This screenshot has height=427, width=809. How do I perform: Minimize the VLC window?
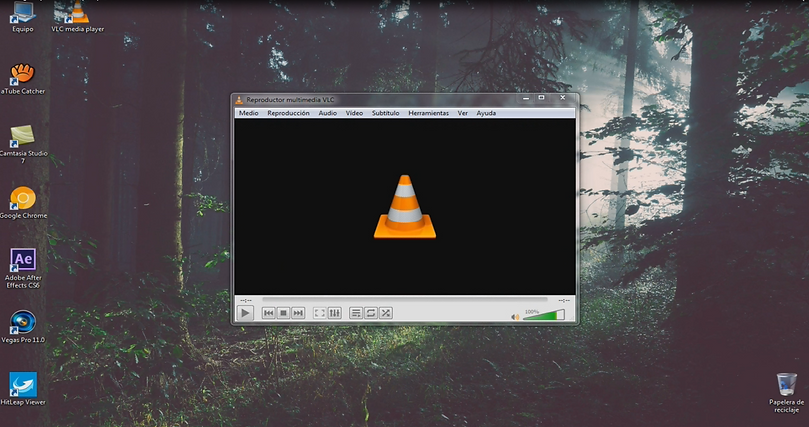pos(526,98)
